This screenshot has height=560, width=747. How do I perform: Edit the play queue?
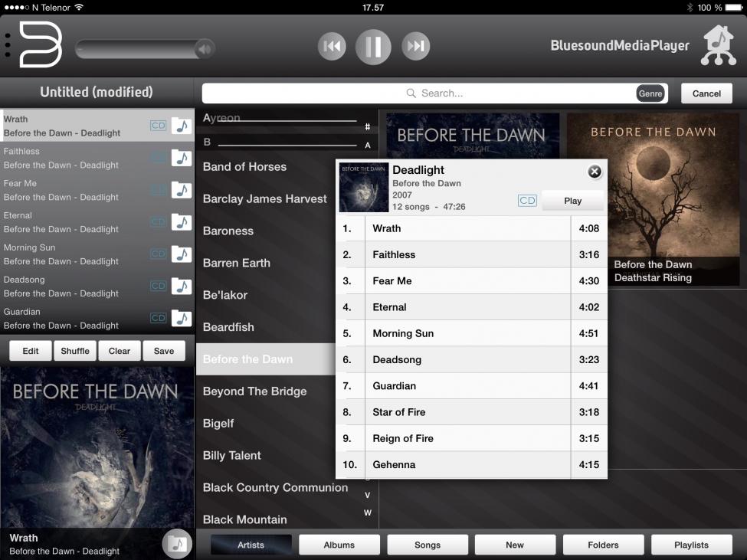pos(31,351)
